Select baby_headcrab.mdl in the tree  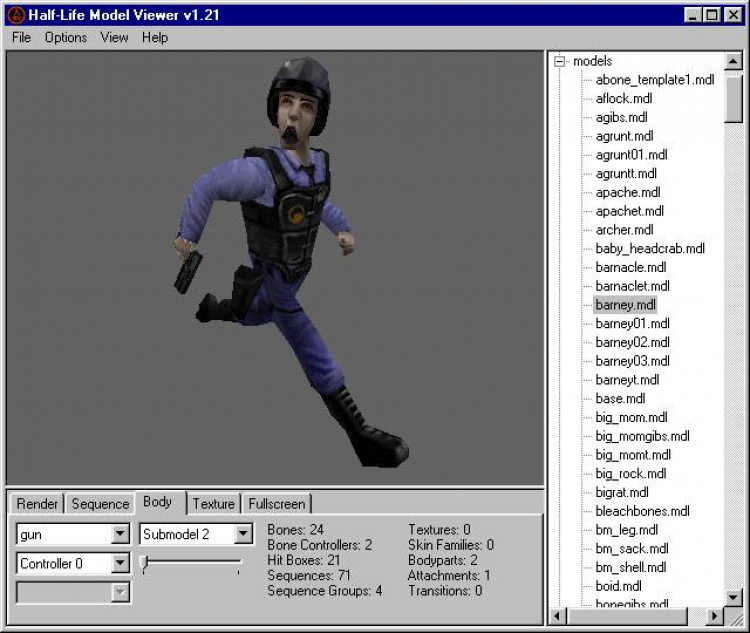[x=650, y=248]
